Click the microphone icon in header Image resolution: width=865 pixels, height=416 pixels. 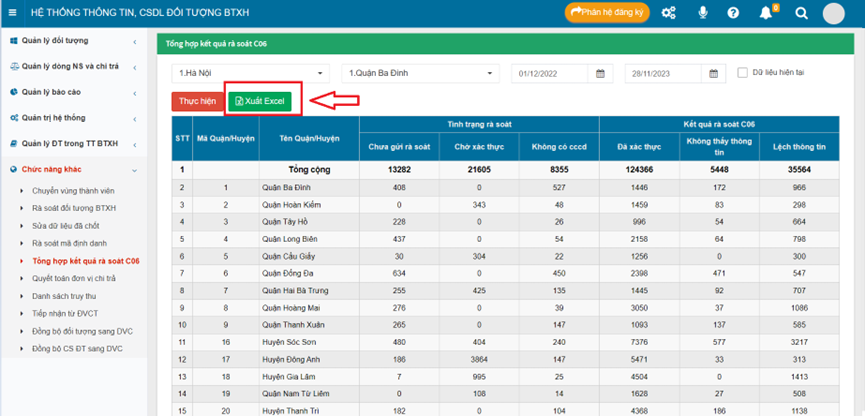(x=703, y=13)
